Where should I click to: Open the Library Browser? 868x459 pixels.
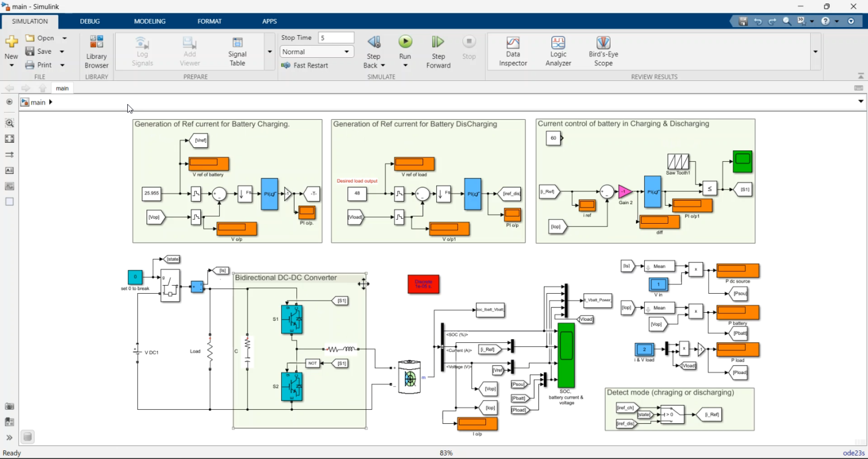97,51
